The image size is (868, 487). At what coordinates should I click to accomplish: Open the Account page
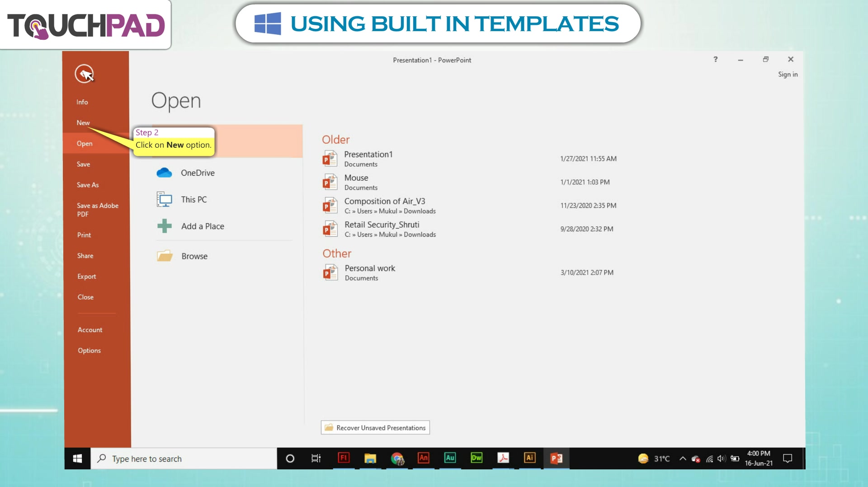tap(90, 330)
